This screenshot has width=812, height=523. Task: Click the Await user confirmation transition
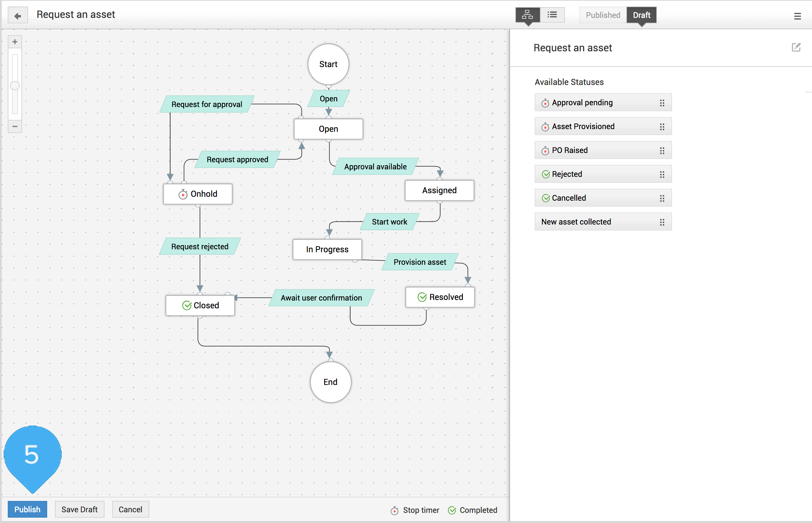[321, 298]
